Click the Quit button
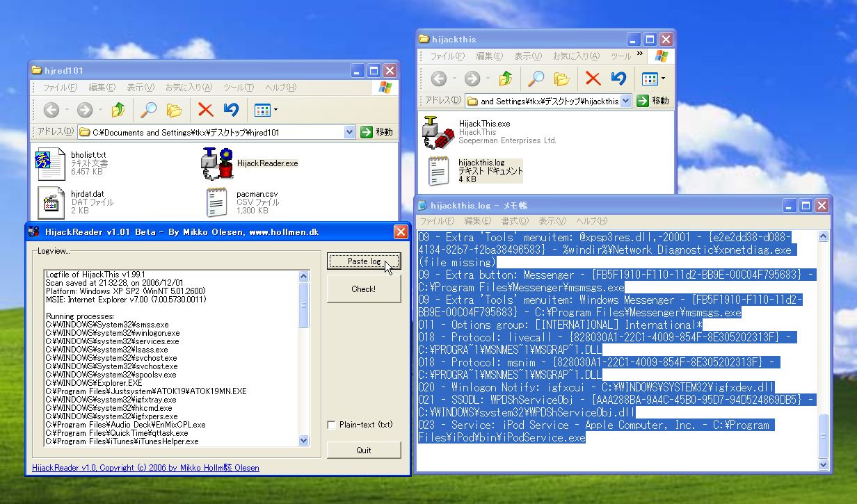857x504 pixels. coord(364,450)
